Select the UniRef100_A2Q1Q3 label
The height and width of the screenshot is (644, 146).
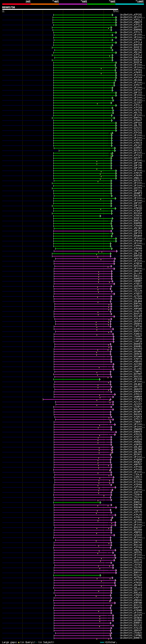tap(131, 535)
